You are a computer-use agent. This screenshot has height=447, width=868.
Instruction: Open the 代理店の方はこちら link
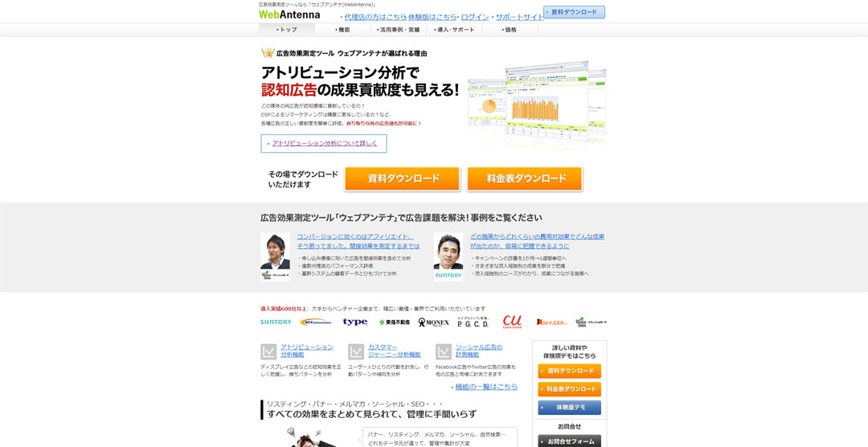coord(375,17)
